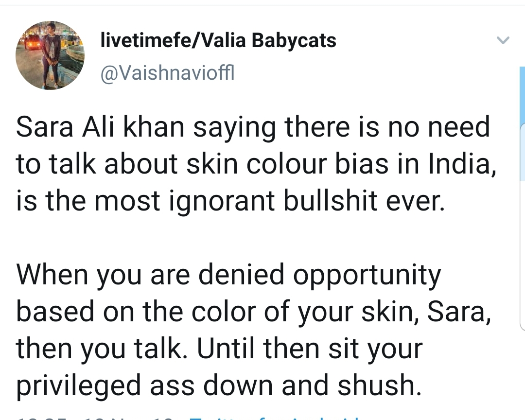Click the line 'is the most ignorant bullshit ever.'
Screen dimensions: 525x420
pyautogui.click(x=231, y=201)
